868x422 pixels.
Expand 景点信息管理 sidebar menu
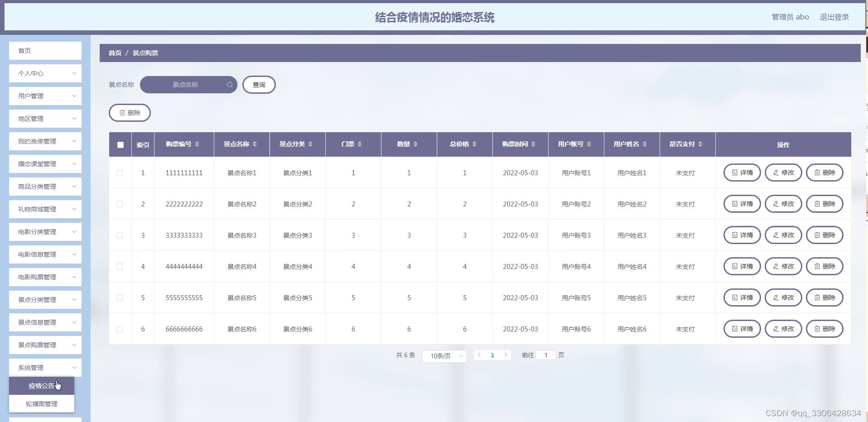[x=45, y=322]
